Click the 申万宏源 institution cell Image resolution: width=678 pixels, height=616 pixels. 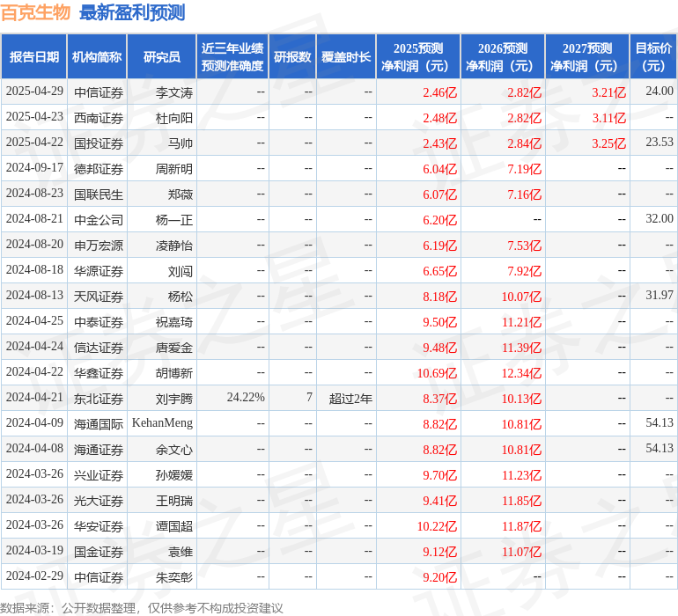(99, 246)
